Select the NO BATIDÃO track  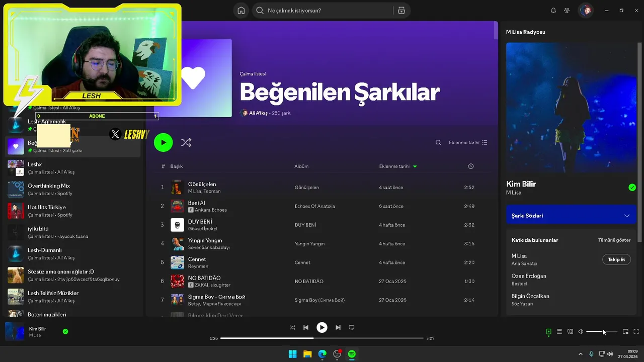tap(323, 281)
